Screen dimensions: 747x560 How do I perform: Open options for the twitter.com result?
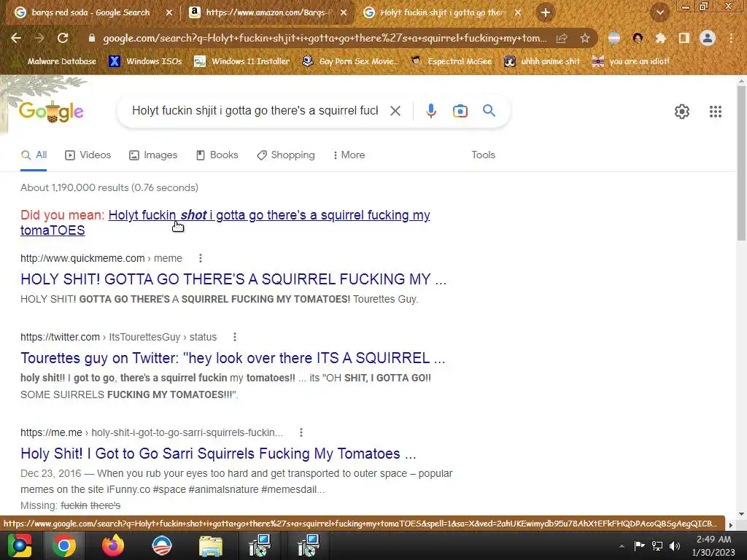235,337
